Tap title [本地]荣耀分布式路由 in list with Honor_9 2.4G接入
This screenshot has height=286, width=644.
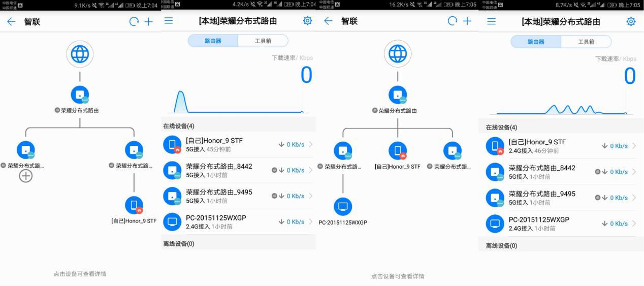[x=561, y=22]
